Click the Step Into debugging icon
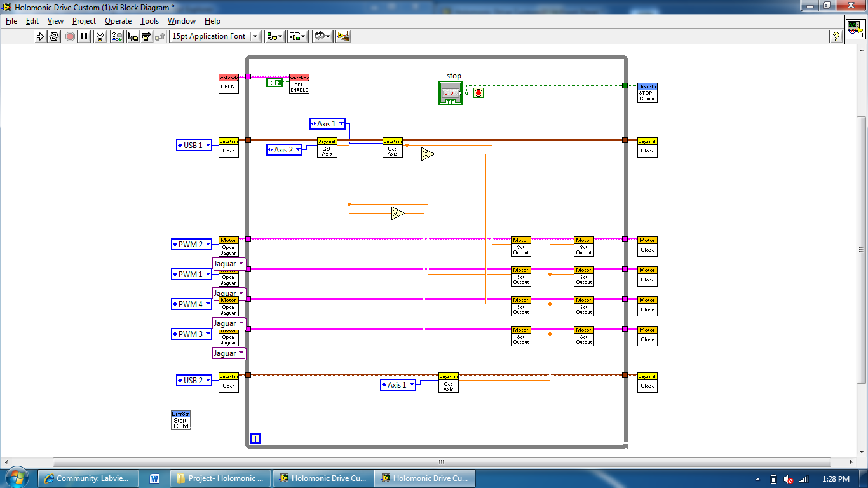Viewport: 868px width, 488px height. tap(132, 36)
